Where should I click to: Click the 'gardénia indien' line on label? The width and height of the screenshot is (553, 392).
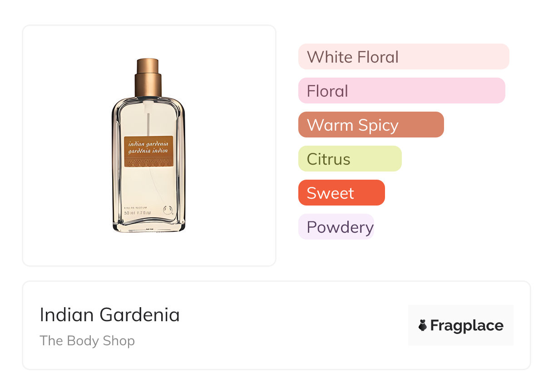pyautogui.click(x=148, y=151)
